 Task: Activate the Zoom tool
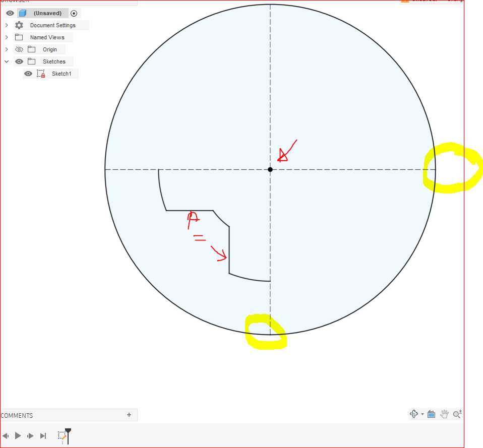click(x=456, y=413)
